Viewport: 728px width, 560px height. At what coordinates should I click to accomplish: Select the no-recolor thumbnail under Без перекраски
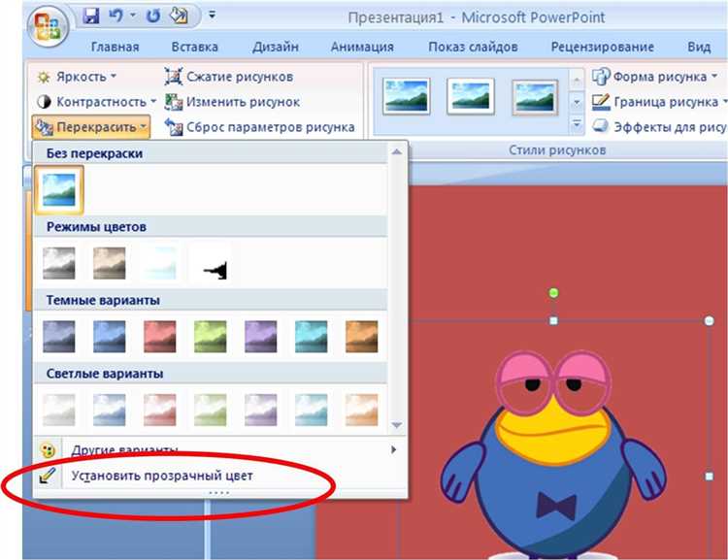pyautogui.click(x=59, y=190)
